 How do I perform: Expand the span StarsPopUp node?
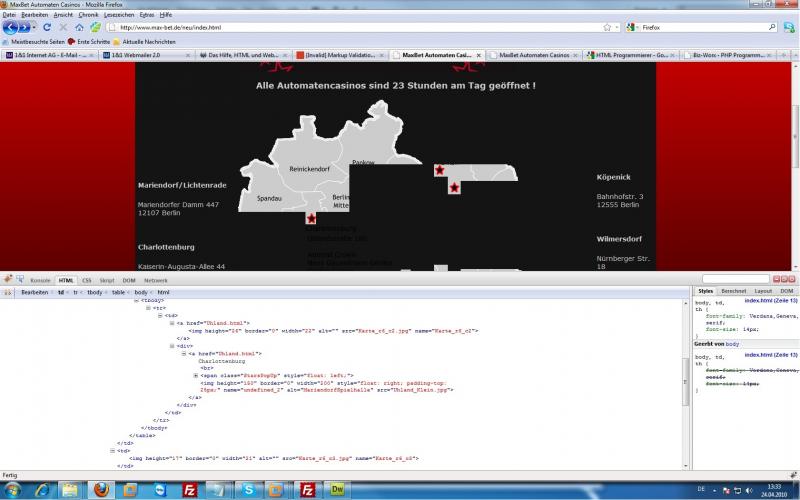195,374
